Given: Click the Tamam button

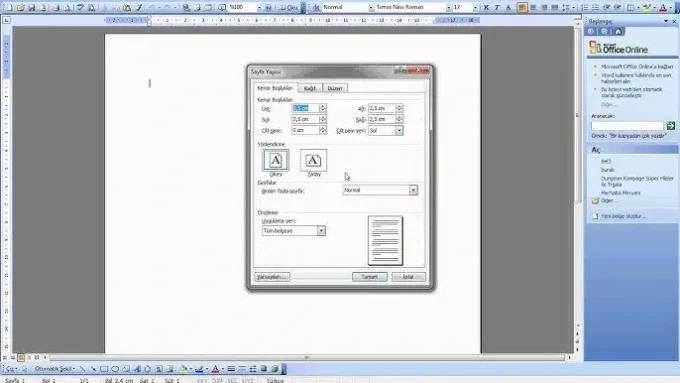Looking at the screenshot, I should click(369, 277).
